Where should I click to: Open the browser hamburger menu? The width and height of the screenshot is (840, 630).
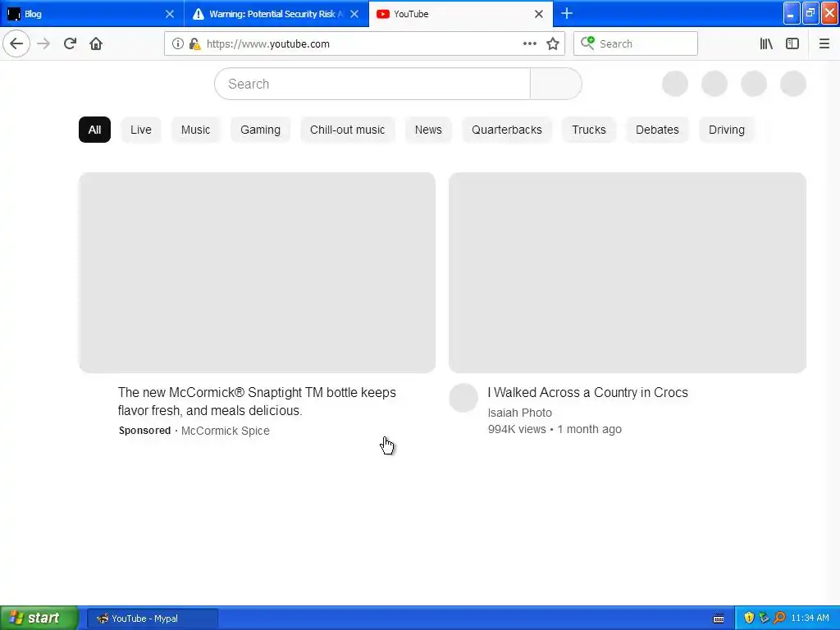[x=824, y=44]
